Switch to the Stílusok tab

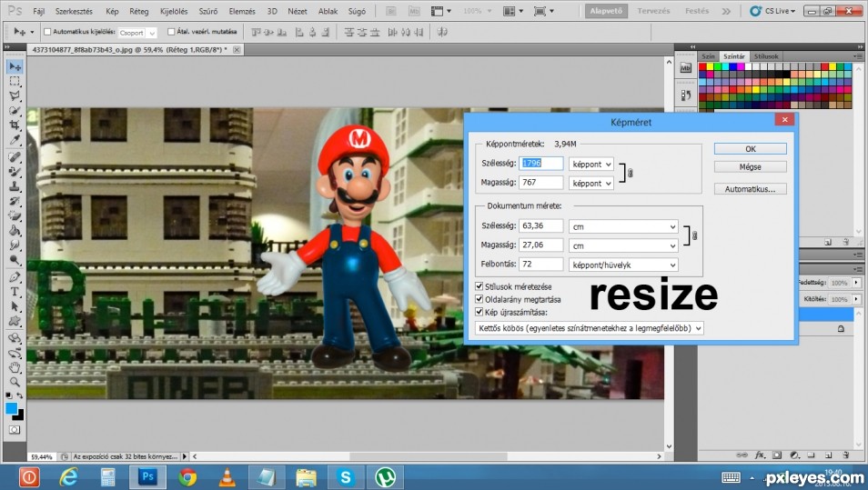[x=766, y=56]
